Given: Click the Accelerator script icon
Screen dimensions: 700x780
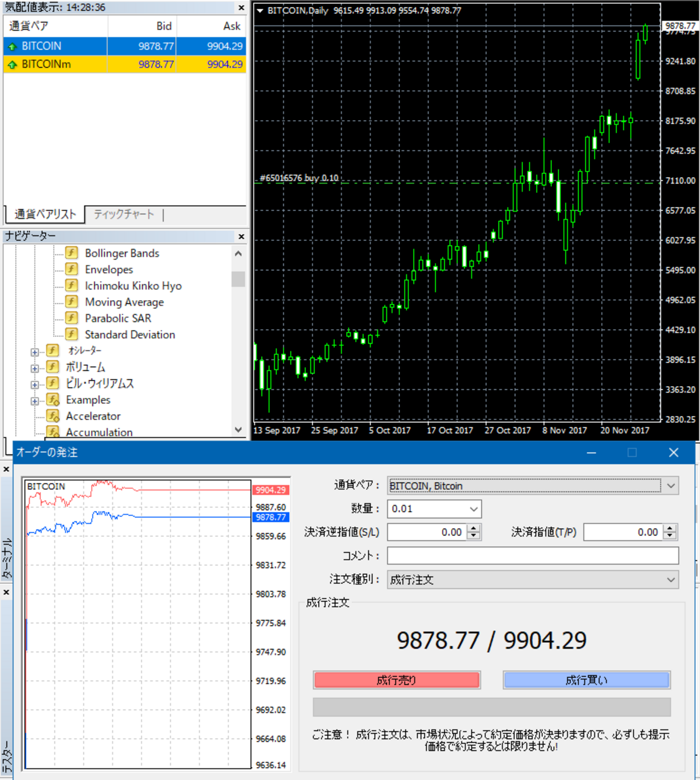Looking at the screenshot, I should click(x=53, y=416).
